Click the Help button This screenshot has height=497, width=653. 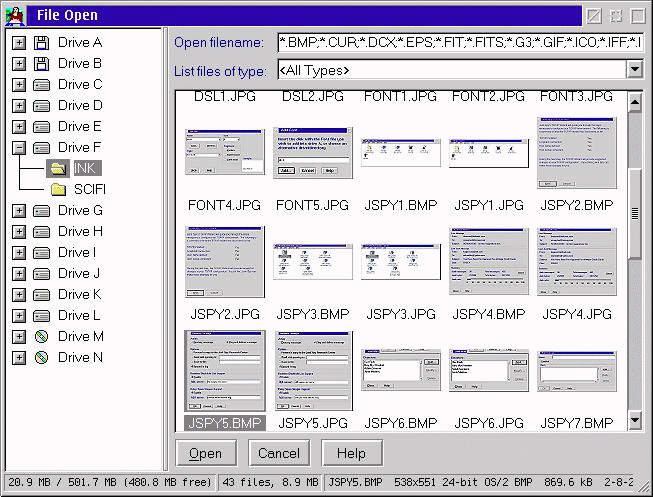click(x=351, y=453)
